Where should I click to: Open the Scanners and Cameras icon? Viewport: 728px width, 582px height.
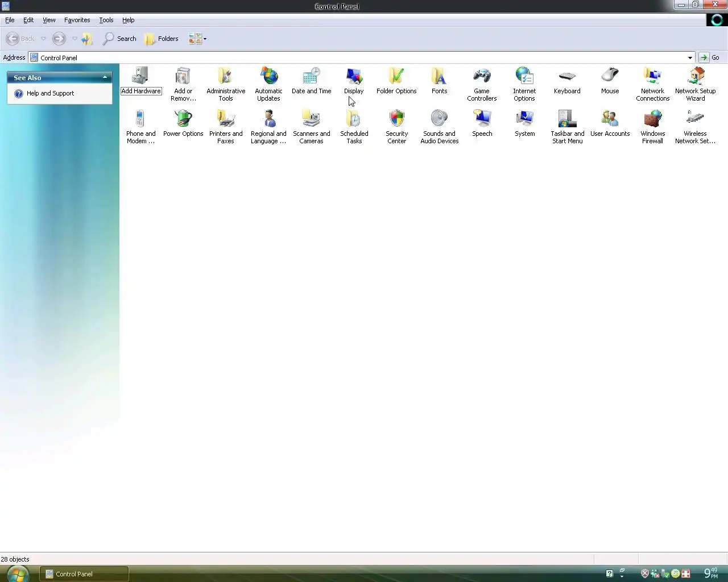pyautogui.click(x=311, y=118)
